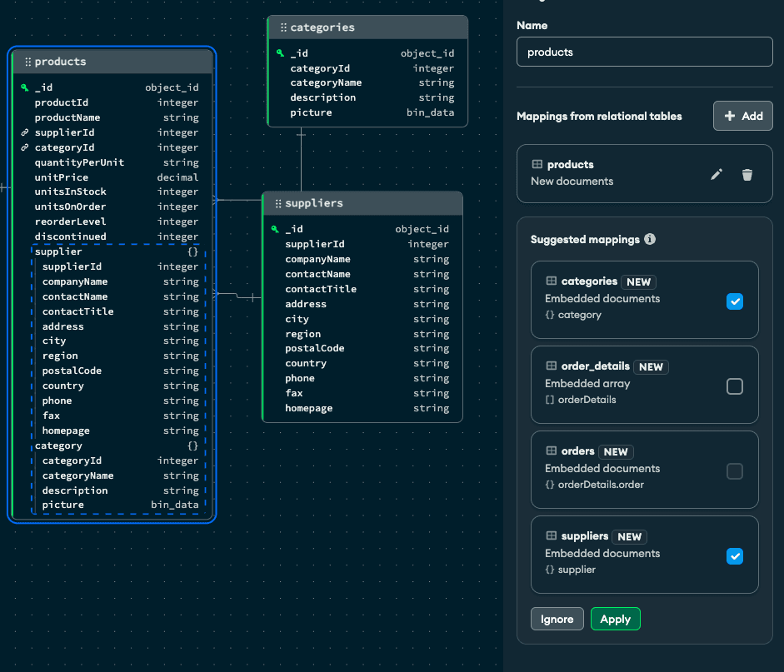Click the table icon in order_details suggestion
Image resolution: width=784 pixels, height=672 pixels.
tap(551, 366)
